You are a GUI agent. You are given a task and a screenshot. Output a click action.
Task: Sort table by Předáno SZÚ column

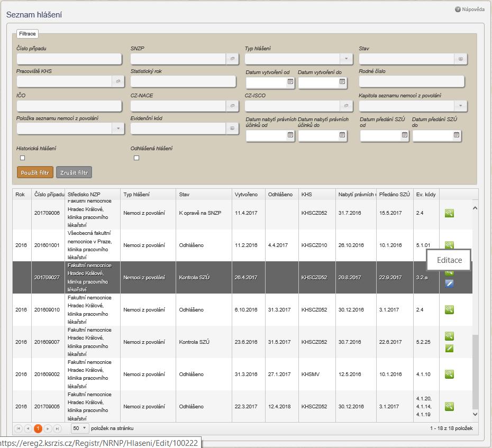(395, 195)
